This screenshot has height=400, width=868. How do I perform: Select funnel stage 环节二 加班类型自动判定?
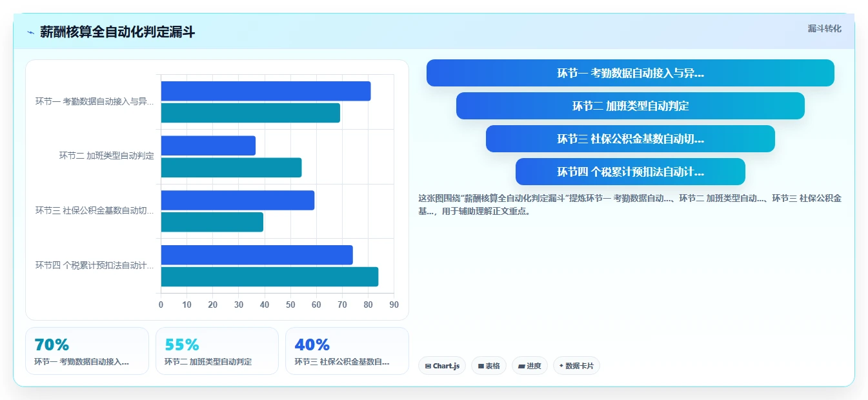(630, 106)
